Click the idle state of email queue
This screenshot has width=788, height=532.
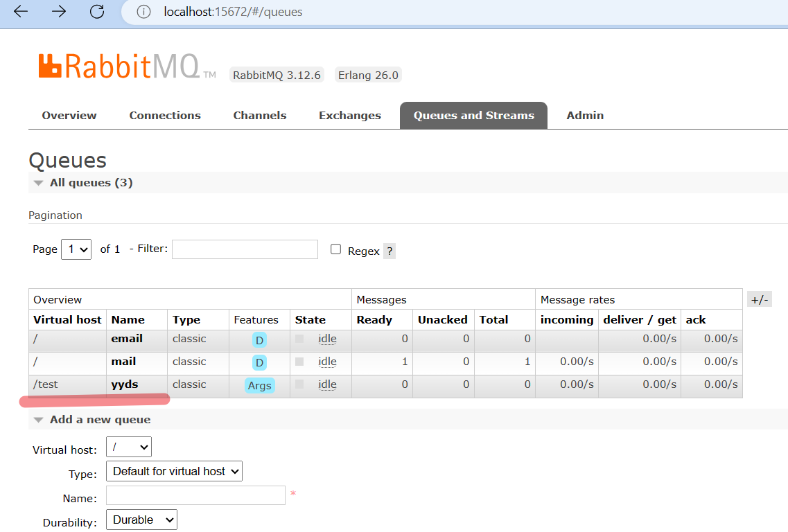point(327,339)
